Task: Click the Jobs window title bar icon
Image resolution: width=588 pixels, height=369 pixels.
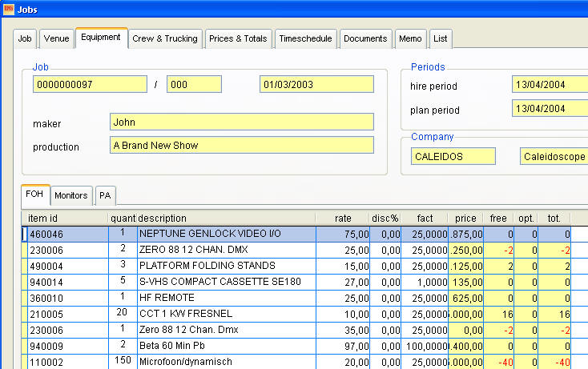Action: [8, 9]
